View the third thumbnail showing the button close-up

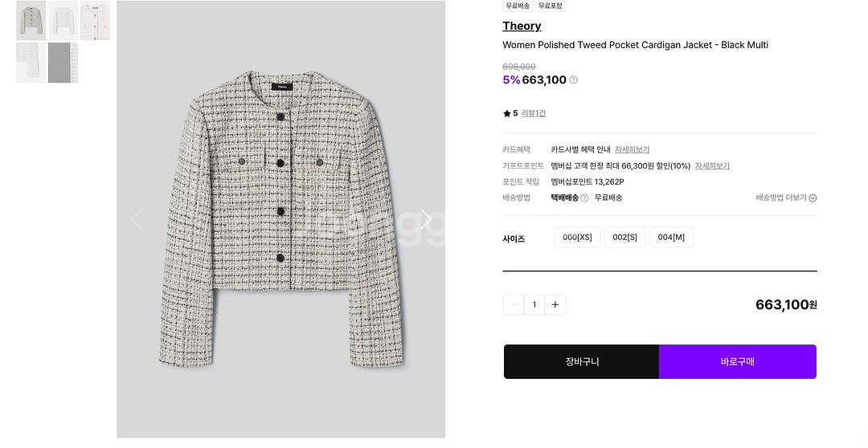95,21
